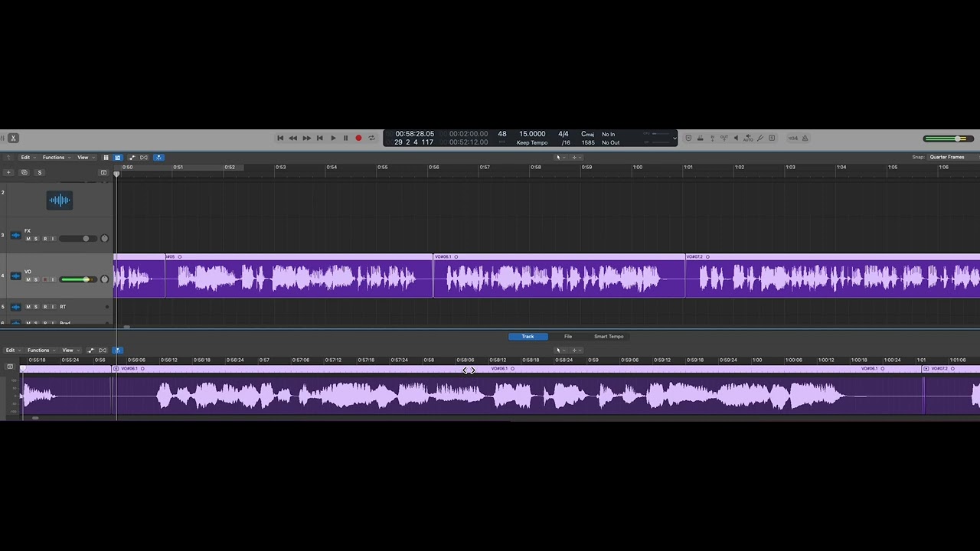Click the pre-listen speaker button
Viewport: 980px width, 551px height.
736,138
